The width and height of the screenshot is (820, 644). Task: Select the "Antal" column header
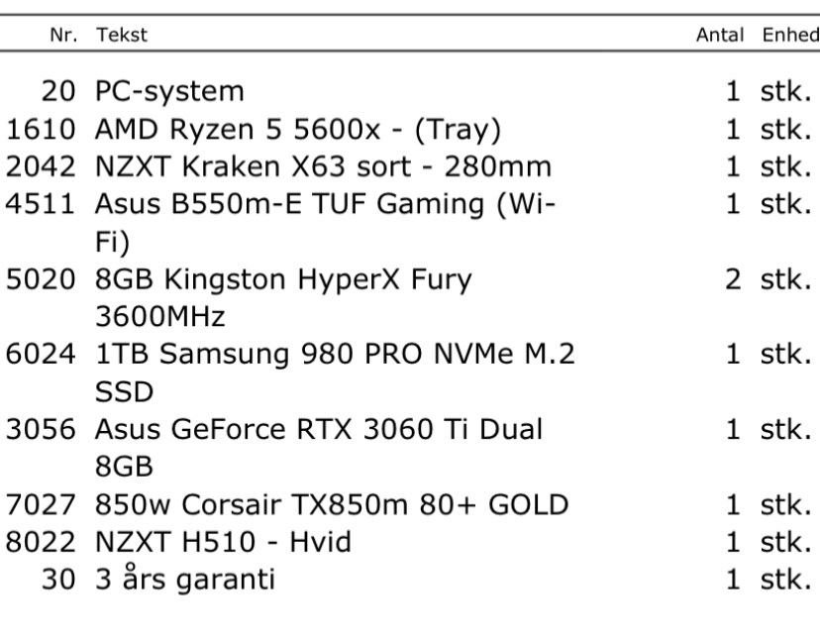[x=720, y=35]
